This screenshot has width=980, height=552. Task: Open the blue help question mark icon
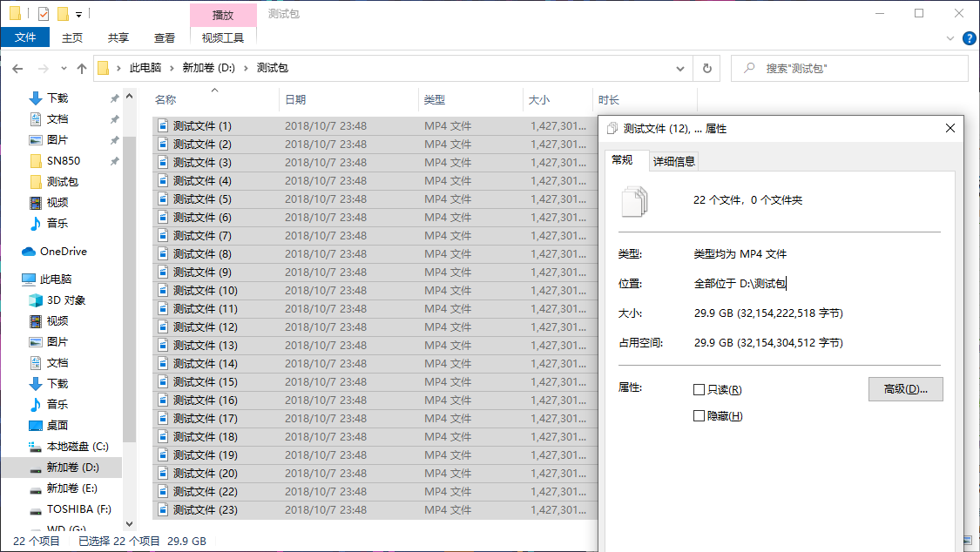(969, 38)
